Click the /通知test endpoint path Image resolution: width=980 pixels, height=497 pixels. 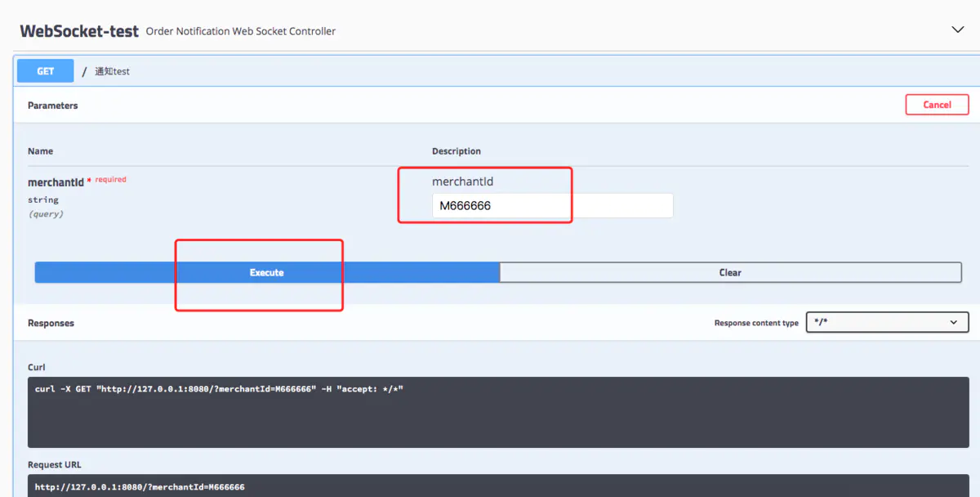[106, 71]
